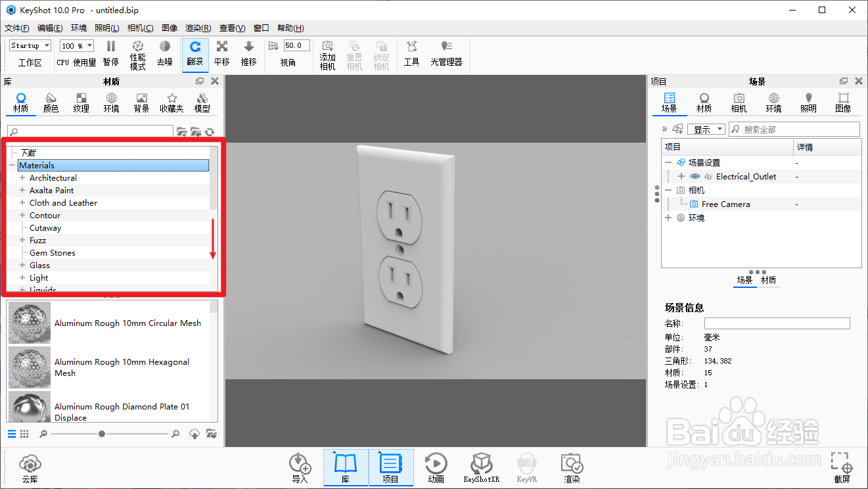Click the library search input field
Screen dimensions: 868x489
click(90, 131)
